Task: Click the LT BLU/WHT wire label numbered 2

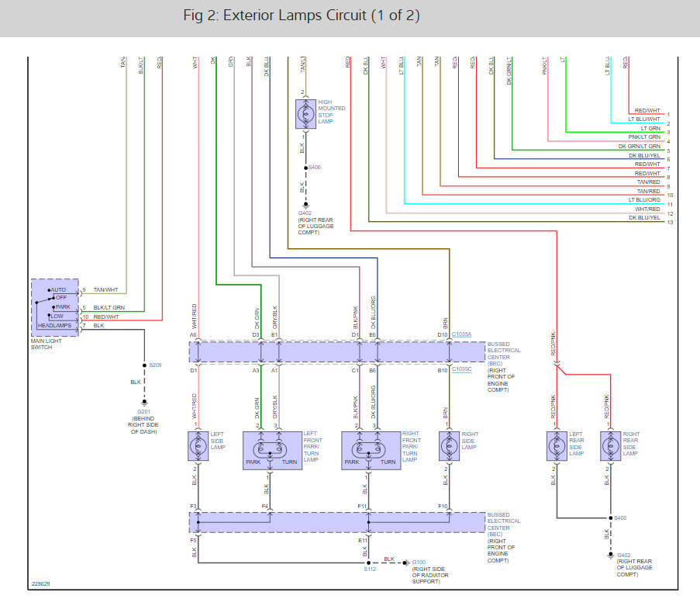Action: (644, 119)
